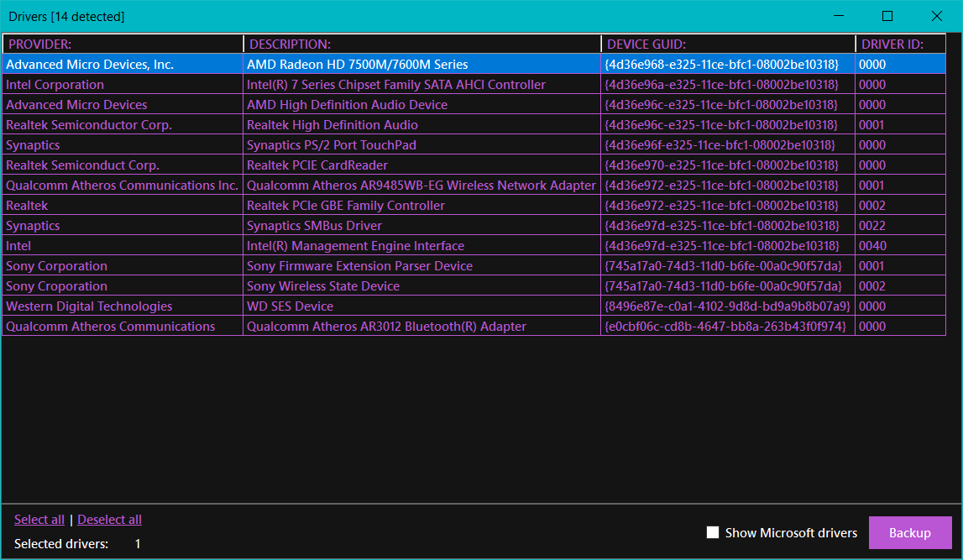Viewport: 963px width, 560px height.
Task: Sort by the PROVIDER column header
Action: [123, 44]
